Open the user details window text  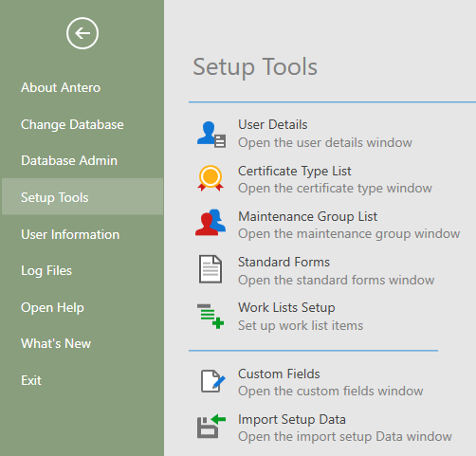click(325, 143)
